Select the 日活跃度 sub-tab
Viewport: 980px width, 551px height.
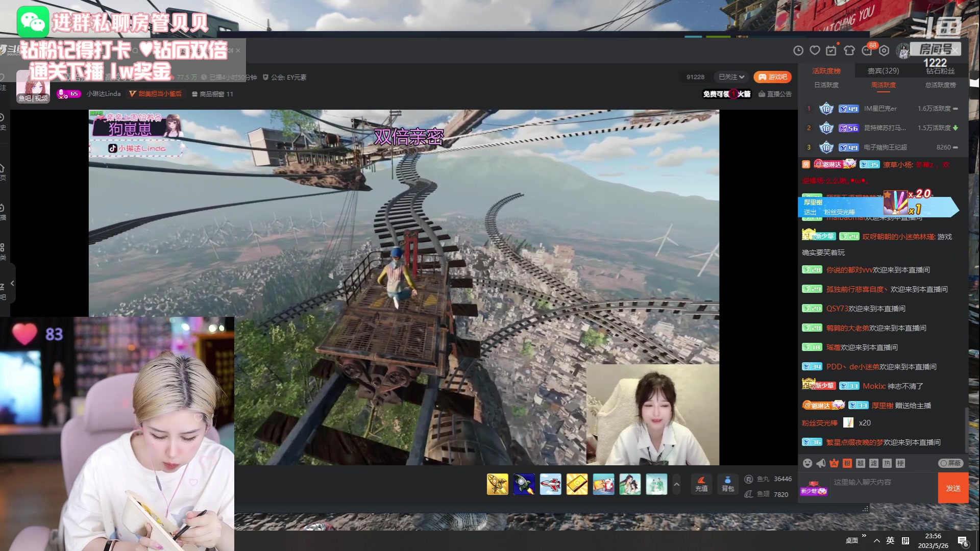coord(826,85)
